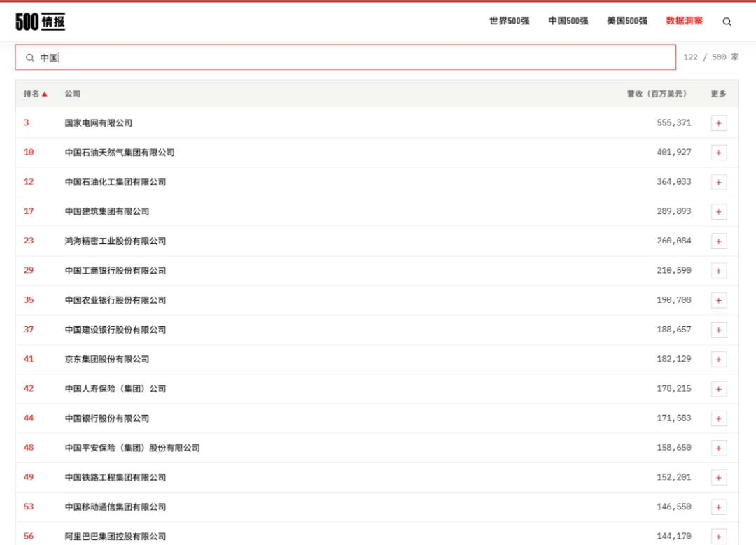Image resolution: width=756 pixels, height=545 pixels.
Task: Click revenue value 182,129
Action: 674,359
